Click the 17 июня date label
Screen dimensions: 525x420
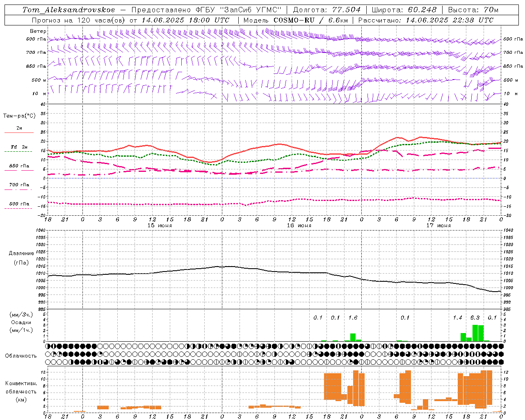coord(438,226)
